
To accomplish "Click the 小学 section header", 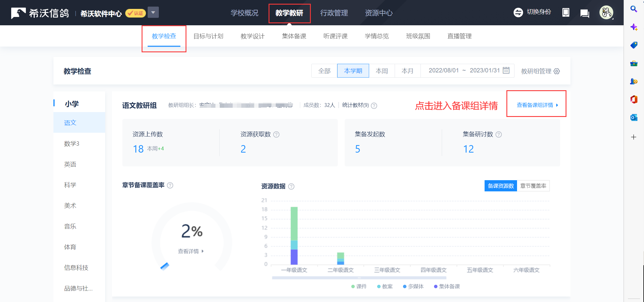I will tap(72, 104).
